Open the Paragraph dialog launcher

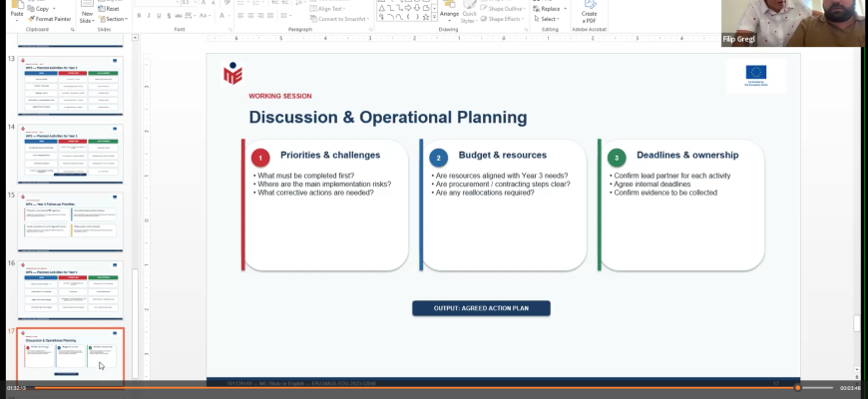(371, 29)
